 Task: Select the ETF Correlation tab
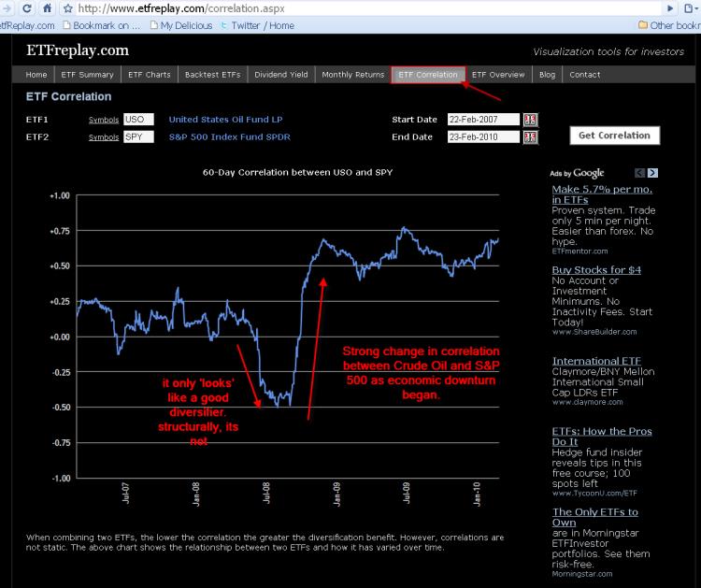[428, 75]
